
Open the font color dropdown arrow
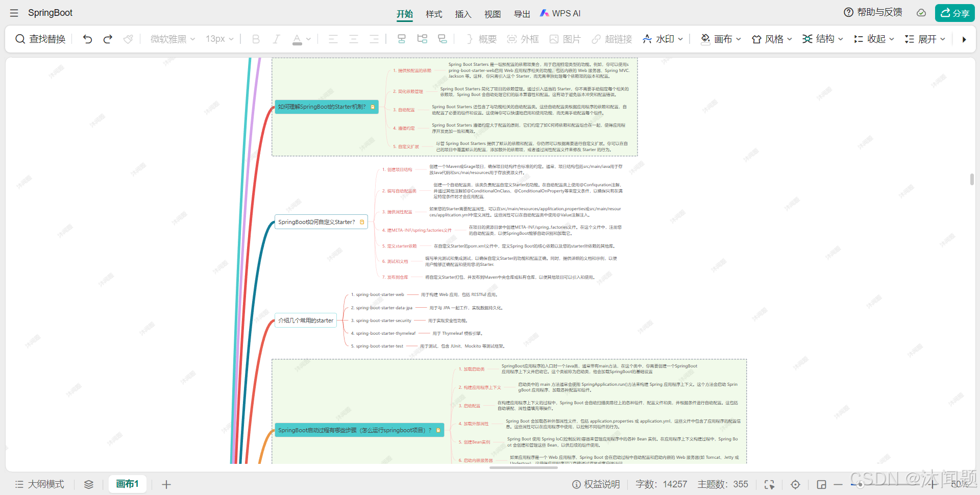pos(308,39)
